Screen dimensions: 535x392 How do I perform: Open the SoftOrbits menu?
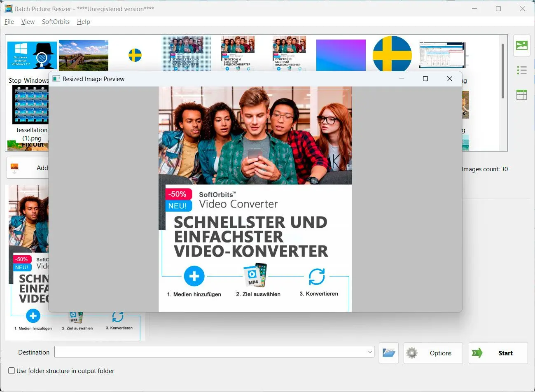coord(56,22)
